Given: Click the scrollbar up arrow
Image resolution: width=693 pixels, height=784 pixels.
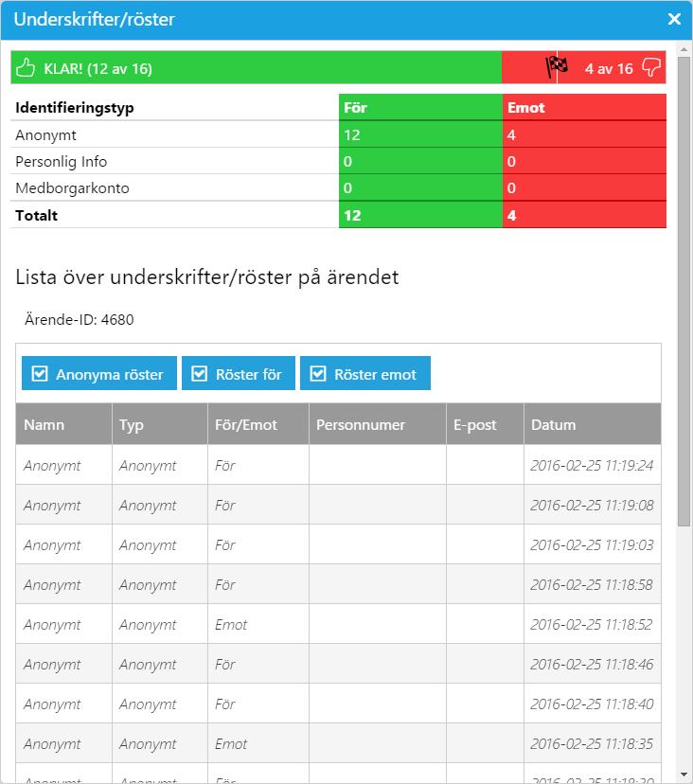Looking at the screenshot, I should coord(684,49).
